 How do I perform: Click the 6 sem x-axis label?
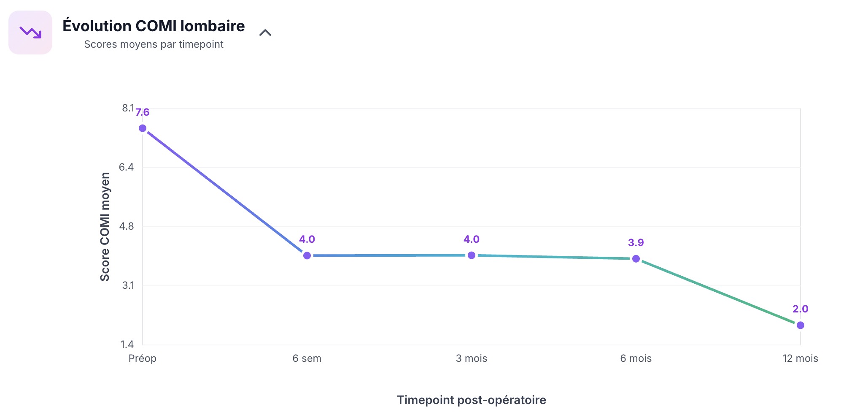coord(307,358)
